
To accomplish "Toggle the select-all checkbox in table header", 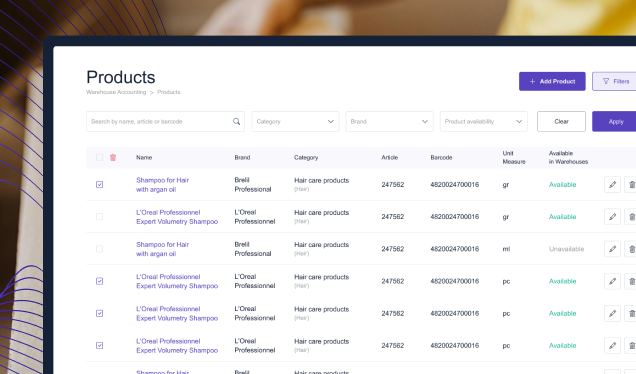I will pyautogui.click(x=99, y=157).
